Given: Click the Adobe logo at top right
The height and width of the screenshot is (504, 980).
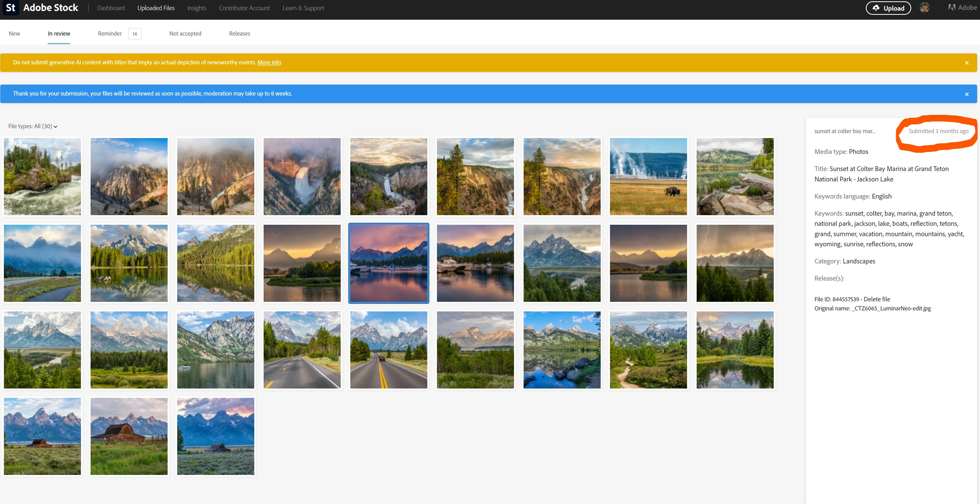Looking at the screenshot, I should 962,8.
